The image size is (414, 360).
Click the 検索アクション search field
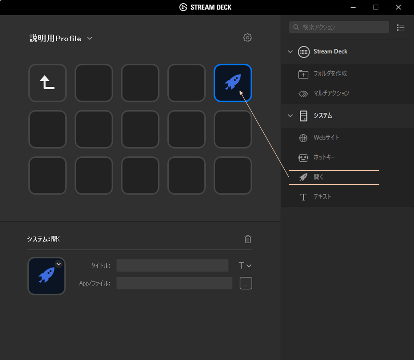339,27
